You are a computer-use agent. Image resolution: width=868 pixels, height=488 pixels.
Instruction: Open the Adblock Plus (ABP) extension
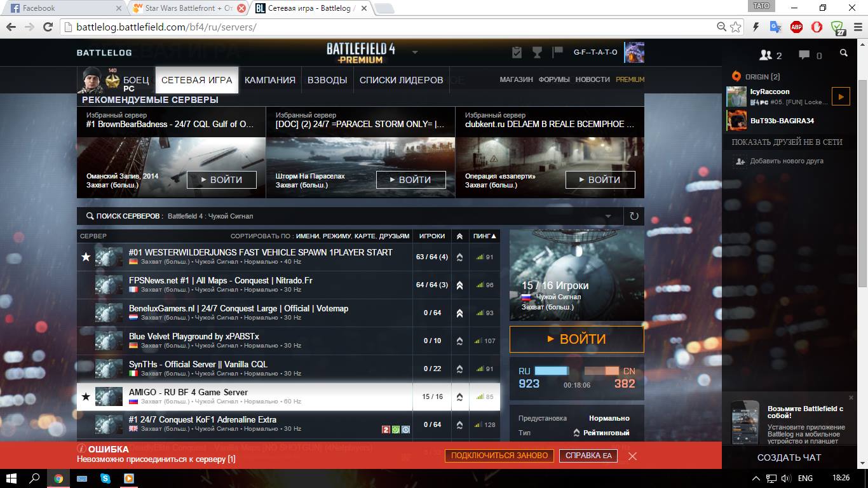click(x=796, y=27)
